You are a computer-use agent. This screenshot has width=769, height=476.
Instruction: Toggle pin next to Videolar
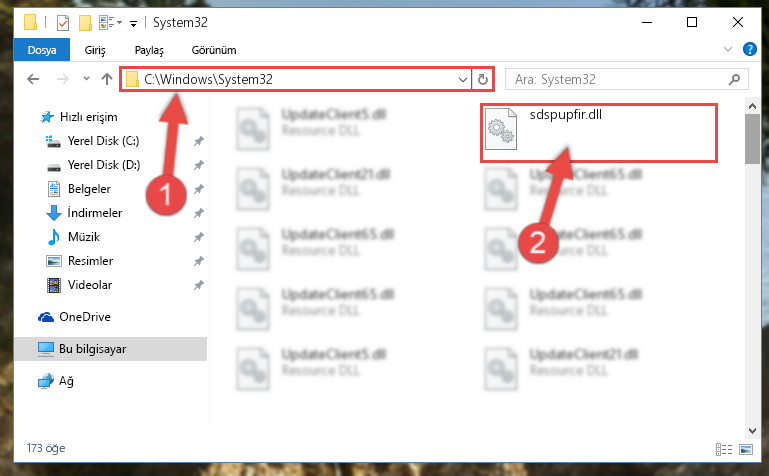click(199, 285)
